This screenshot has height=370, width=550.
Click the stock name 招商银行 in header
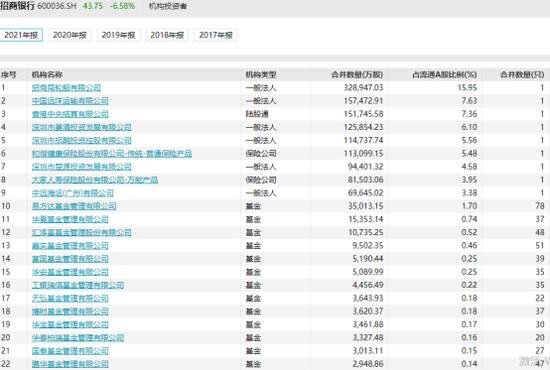(x=18, y=6)
